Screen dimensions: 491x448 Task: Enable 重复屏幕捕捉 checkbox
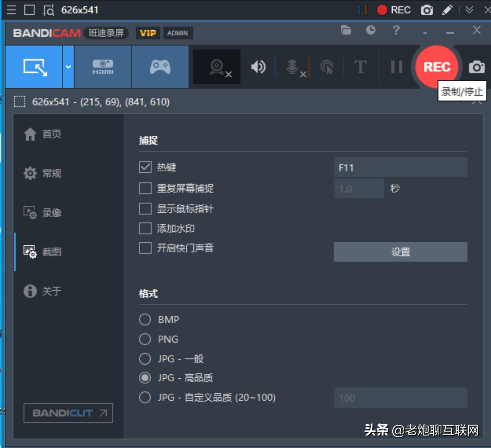[145, 188]
